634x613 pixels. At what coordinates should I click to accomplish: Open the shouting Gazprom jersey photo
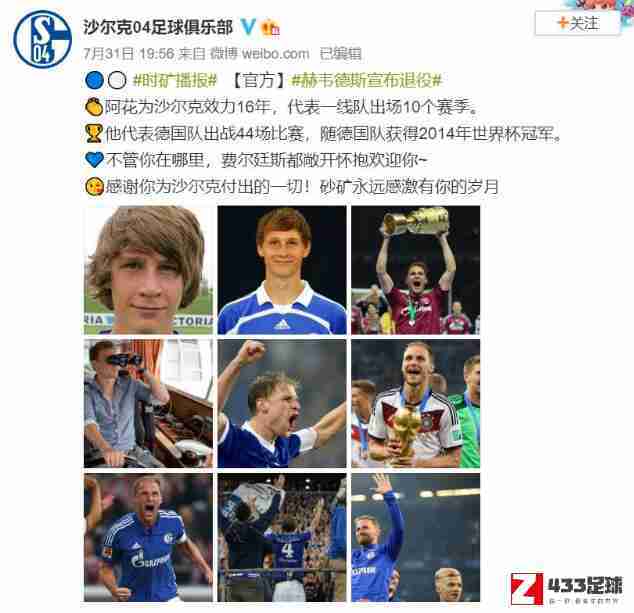point(148,537)
